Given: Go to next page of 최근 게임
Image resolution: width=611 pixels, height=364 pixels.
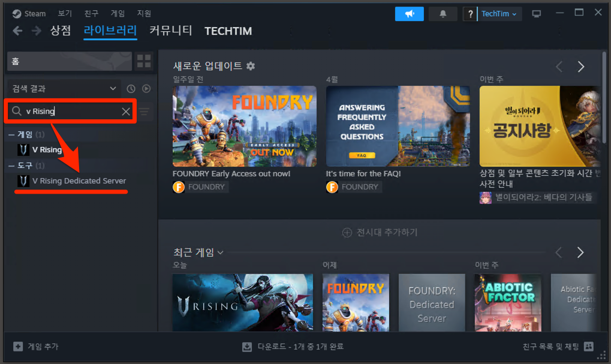Looking at the screenshot, I should [580, 252].
